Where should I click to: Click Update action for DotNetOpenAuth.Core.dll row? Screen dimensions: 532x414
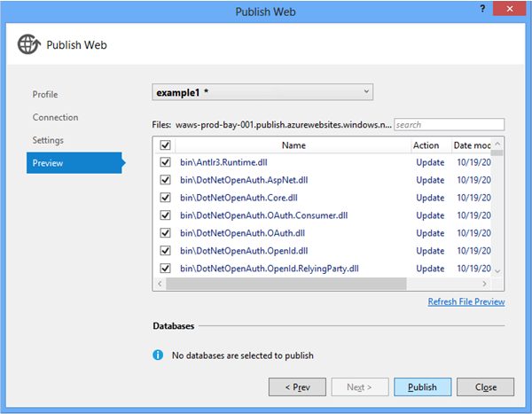pos(430,198)
